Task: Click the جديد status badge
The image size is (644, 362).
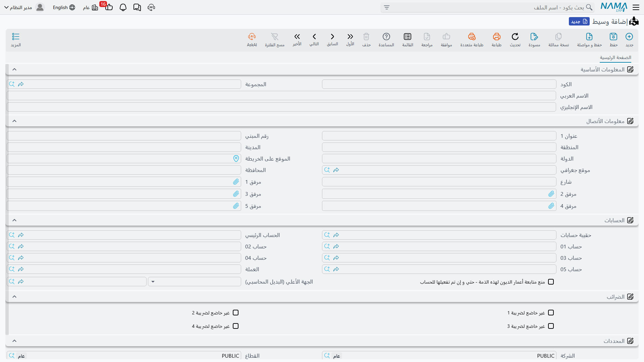Action: click(579, 21)
